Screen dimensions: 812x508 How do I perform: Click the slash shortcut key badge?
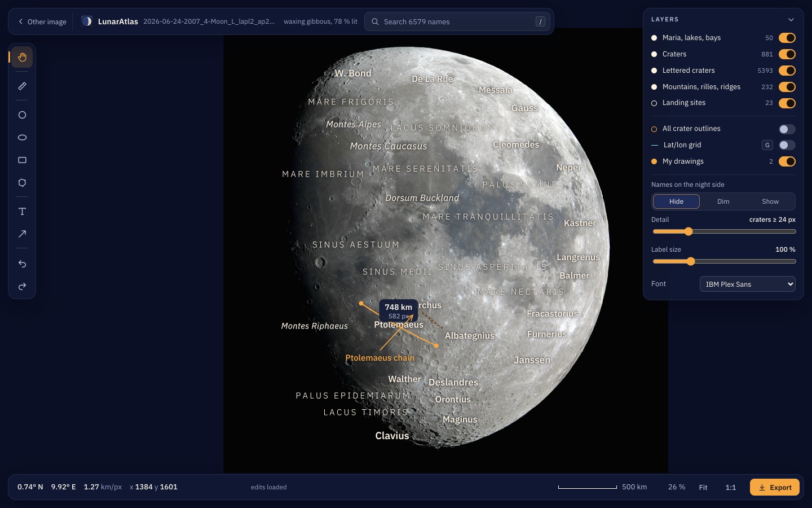tap(540, 21)
